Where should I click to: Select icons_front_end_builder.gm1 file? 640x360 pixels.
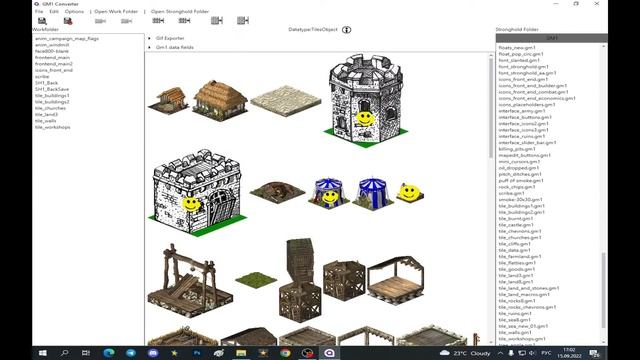click(x=533, y=86)
